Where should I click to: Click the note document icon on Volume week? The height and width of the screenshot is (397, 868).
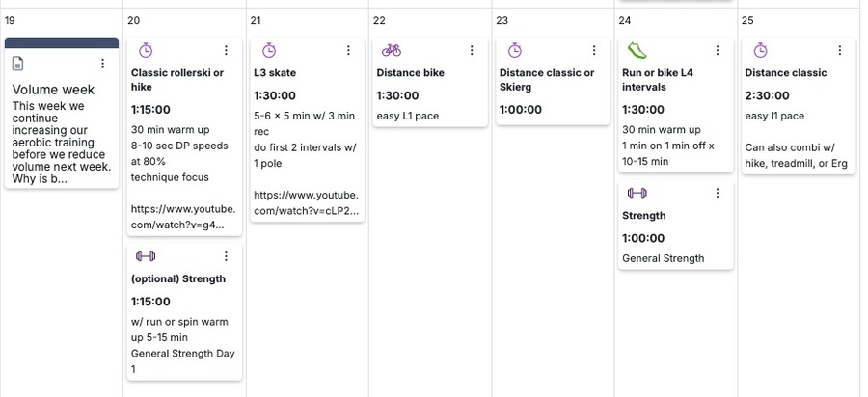tap(18, 64)
